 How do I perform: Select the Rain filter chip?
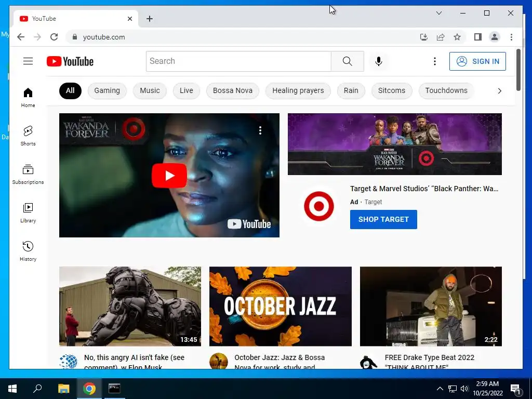[351, 90]
